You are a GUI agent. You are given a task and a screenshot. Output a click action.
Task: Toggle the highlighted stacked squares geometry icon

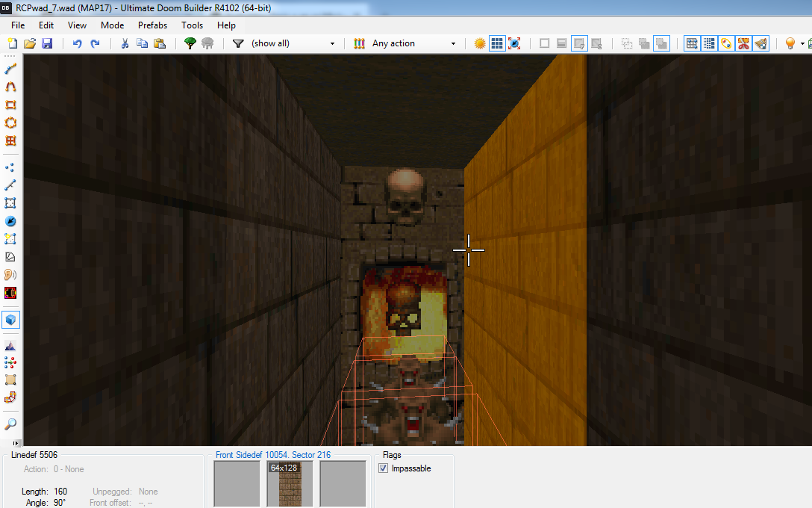pos(661,43)
